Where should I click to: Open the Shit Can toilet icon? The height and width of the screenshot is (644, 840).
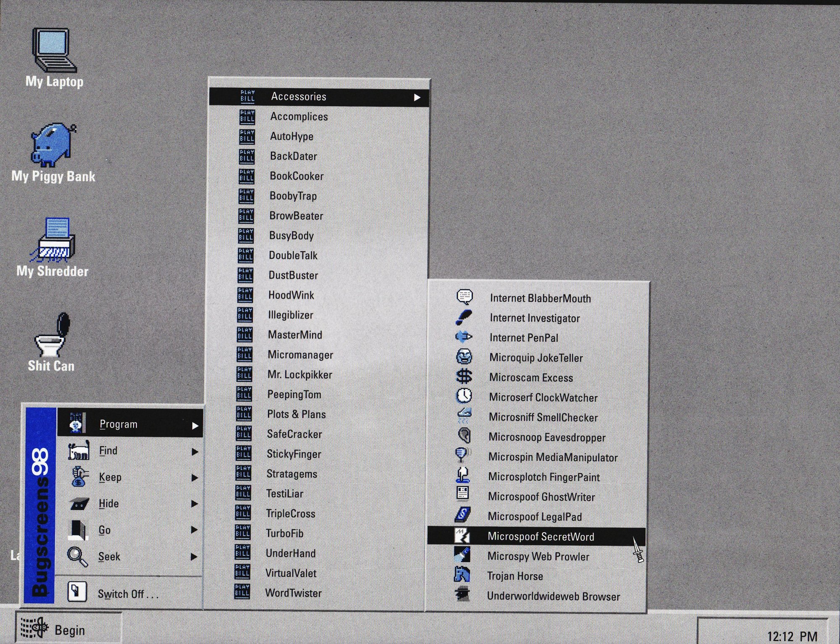pyautogui.click(x=52, y=335)
